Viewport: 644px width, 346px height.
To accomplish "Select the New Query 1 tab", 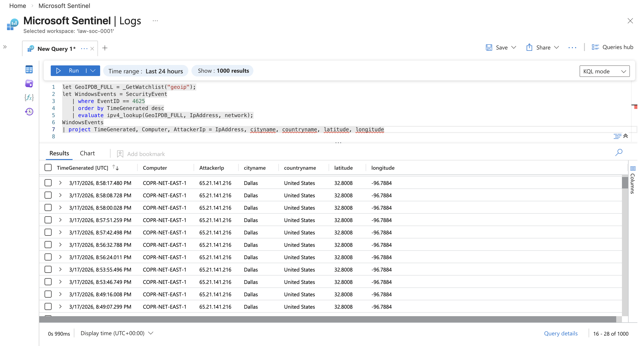I will [56, 49].
